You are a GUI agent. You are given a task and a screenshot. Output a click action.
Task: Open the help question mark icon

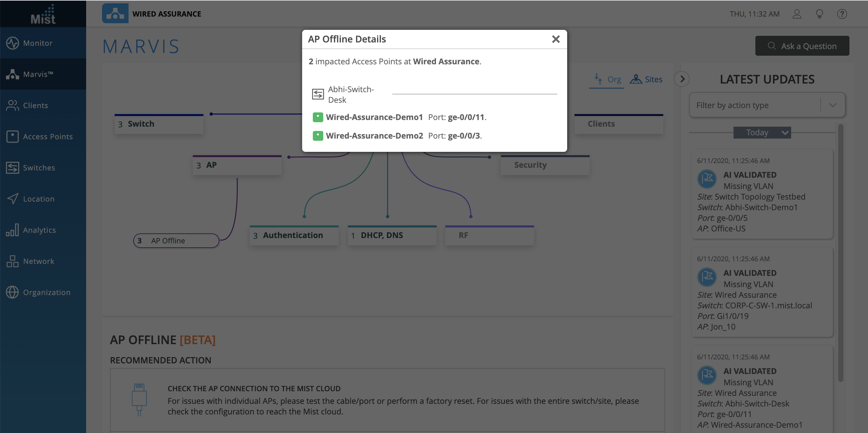[842, 14]
